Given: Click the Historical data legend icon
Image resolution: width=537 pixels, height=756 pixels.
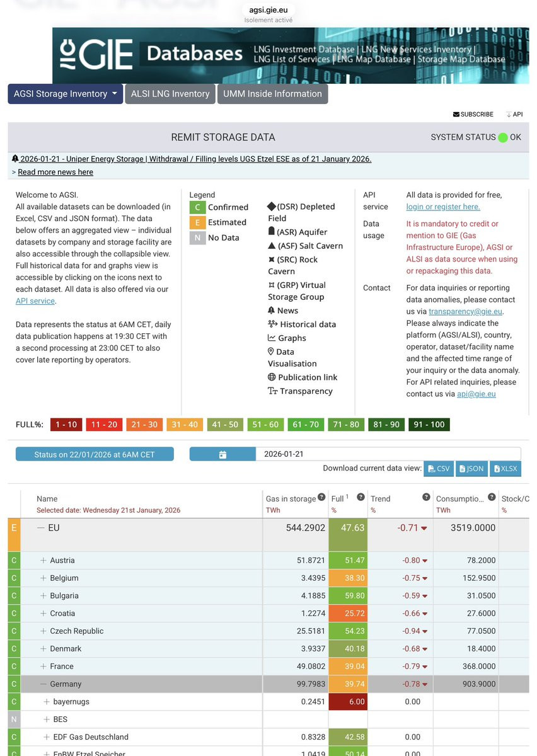Looking at the screenshot, I should pos(272,324).
